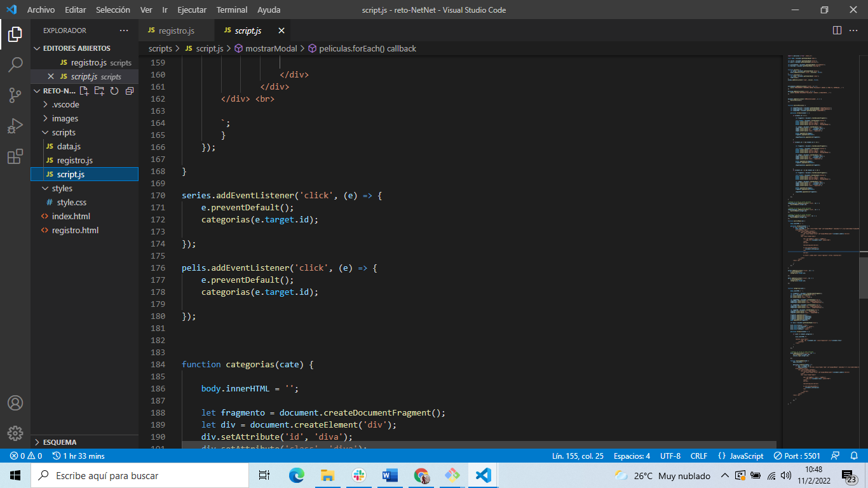
Task: Split the editor to the right
Action: tap(837, 30)
